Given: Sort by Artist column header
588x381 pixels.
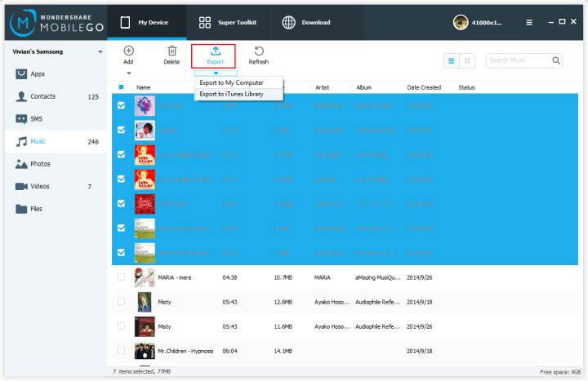Looking at the screenshot, I should 322,87.
